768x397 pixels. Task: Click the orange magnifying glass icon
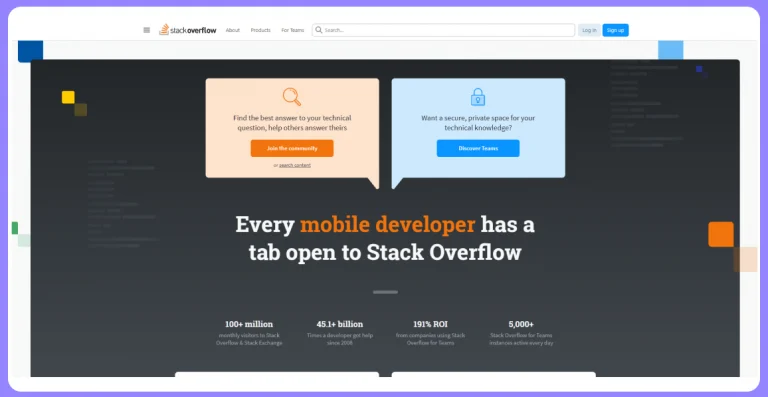click(292, 96)
